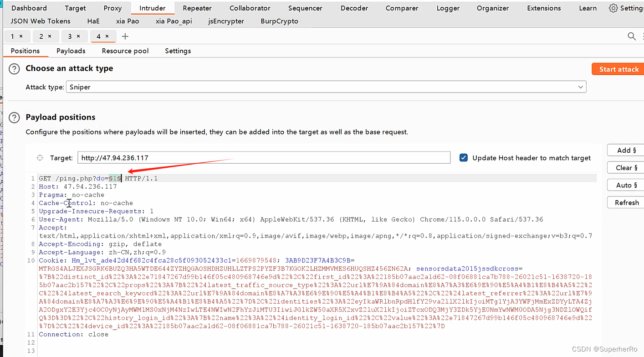Open the Organizer tab
The image size is (644, 357).
point(493,8)
